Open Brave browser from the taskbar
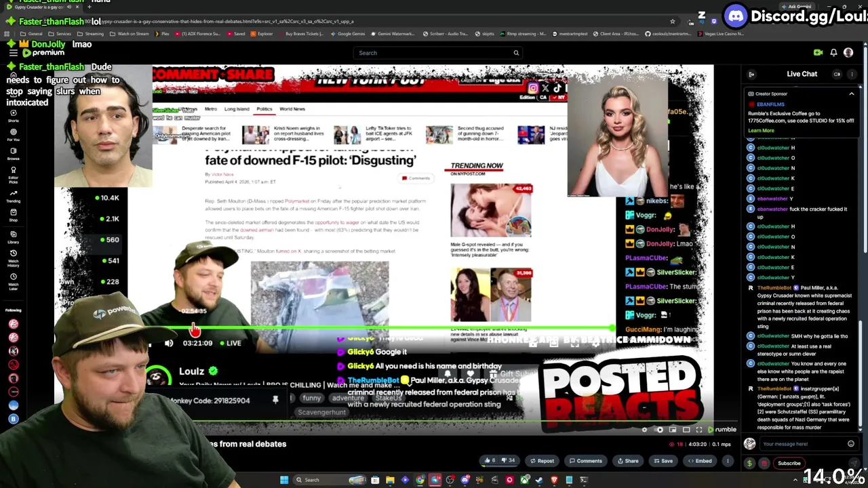 pyautogui.click(x=554, y=480)
